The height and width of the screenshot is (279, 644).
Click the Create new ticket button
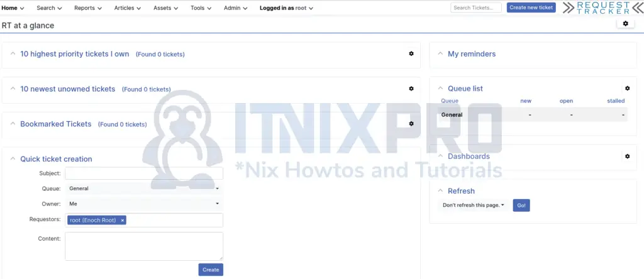pyautogui.click(x=531, y=8)
